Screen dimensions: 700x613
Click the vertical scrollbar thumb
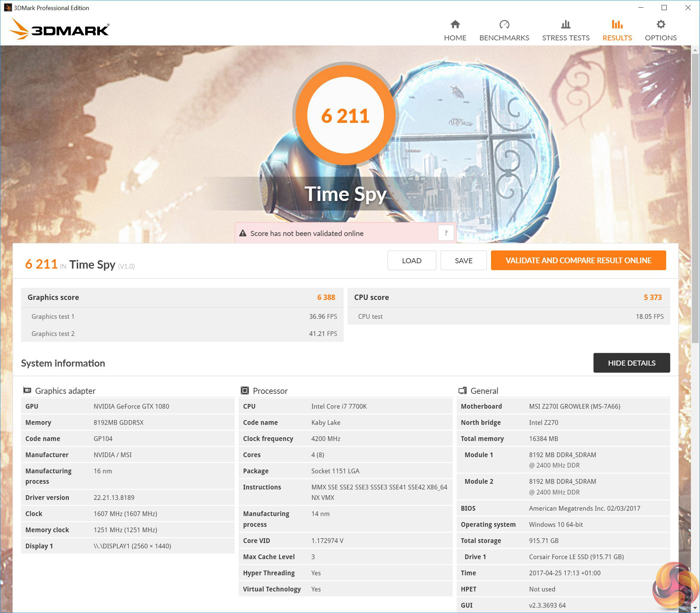pos(695,198)
